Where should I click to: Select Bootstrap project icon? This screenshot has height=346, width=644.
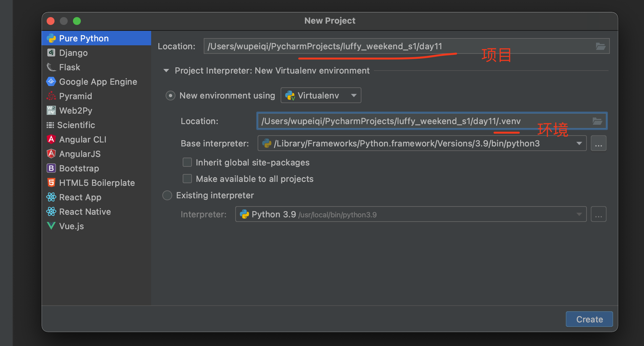pos(51,168)
